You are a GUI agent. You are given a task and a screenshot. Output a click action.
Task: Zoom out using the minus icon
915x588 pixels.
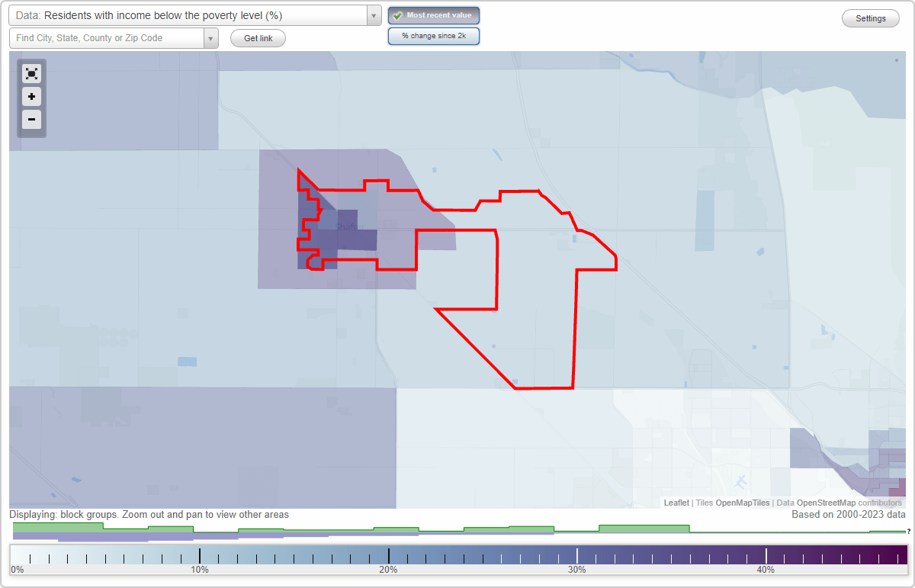[x=31, y=120]
